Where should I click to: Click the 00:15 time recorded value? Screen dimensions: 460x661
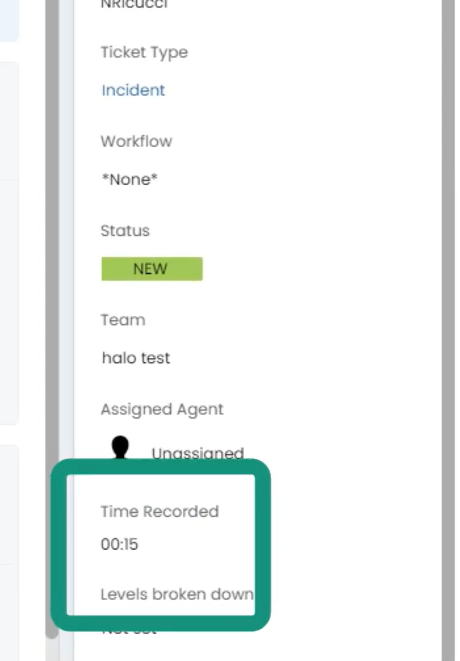coord(119,544)
